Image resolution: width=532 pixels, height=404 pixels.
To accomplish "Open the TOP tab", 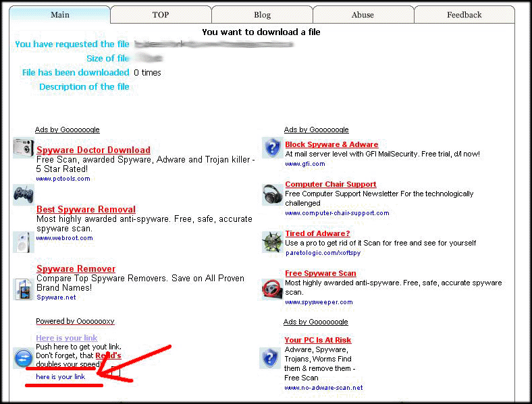I will [x=161, y=15].
